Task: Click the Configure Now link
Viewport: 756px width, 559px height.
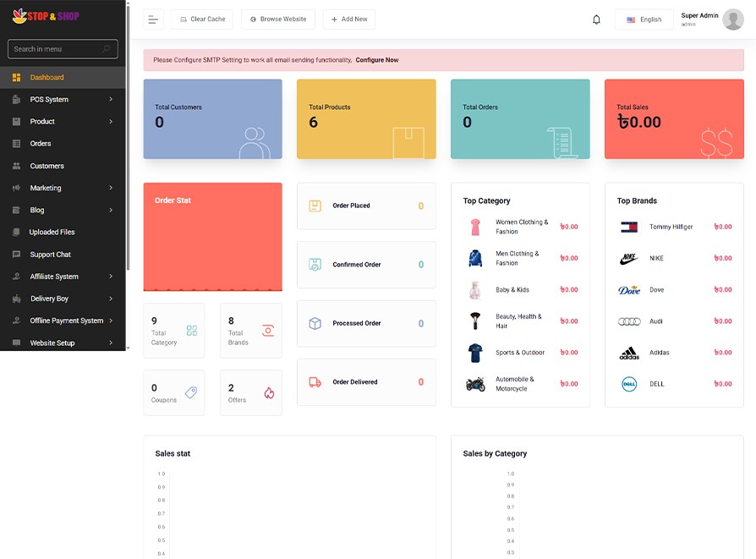Action: (x=376, y=60)
